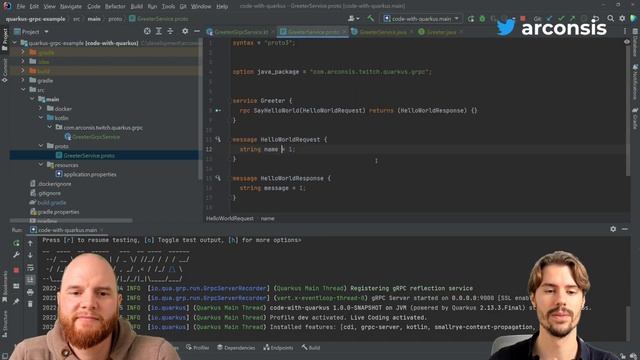The image size is (640, 360).
Task: Click Collapse All icon in Project panel
Action: (x=170, y=31)
